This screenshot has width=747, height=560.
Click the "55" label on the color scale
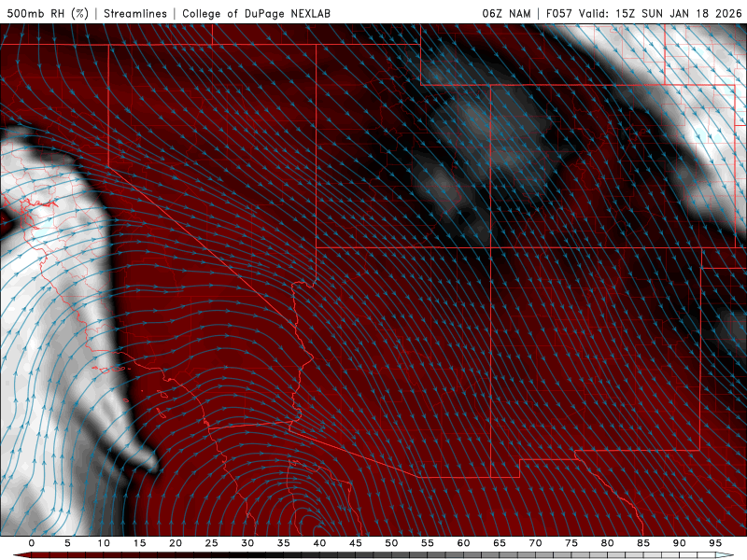coord(428,543)
